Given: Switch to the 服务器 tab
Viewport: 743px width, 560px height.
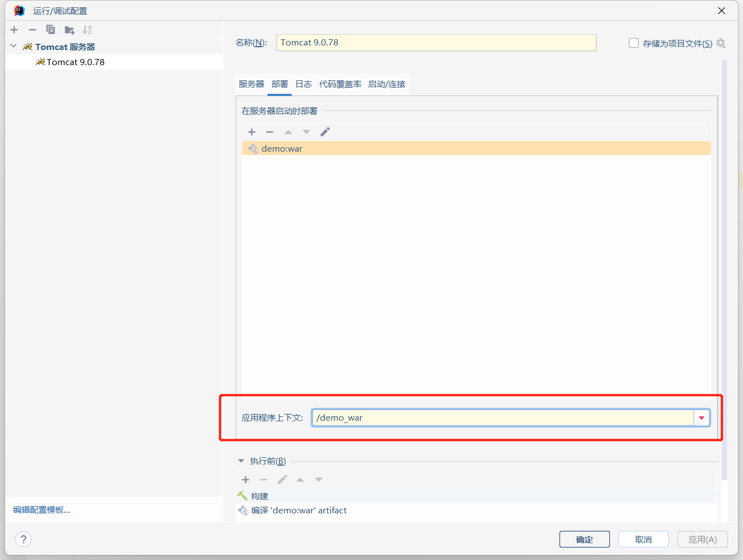Looking at the screenshot, I should [251, 84].
